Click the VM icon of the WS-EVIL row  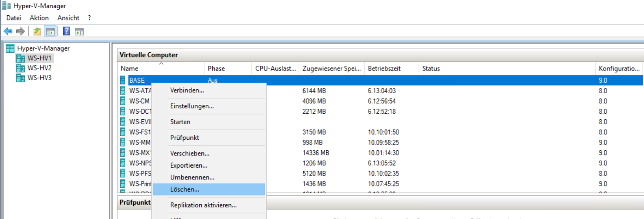click(x=123, y=121)
